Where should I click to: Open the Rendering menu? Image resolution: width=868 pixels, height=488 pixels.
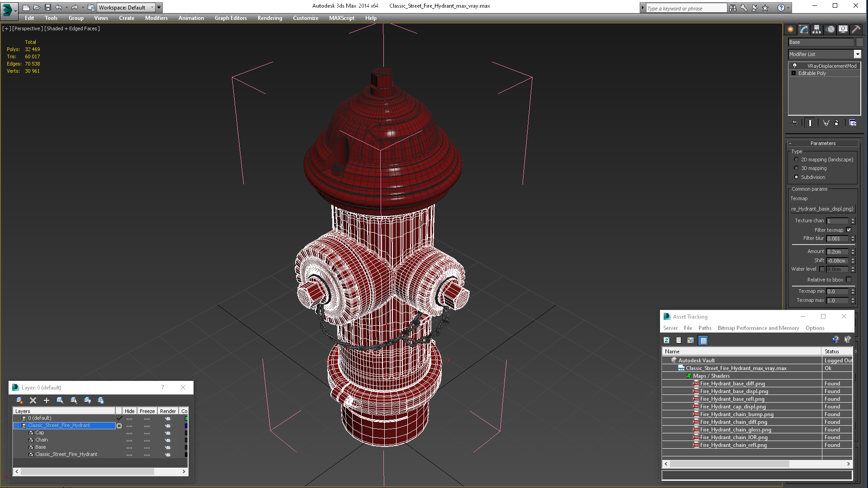click(x=270, y=18)
